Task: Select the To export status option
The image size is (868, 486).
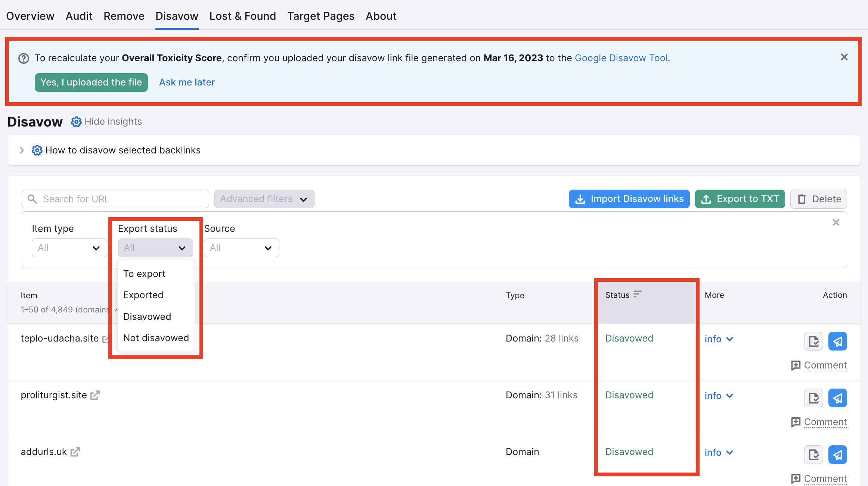Action: tap(144, 273)
